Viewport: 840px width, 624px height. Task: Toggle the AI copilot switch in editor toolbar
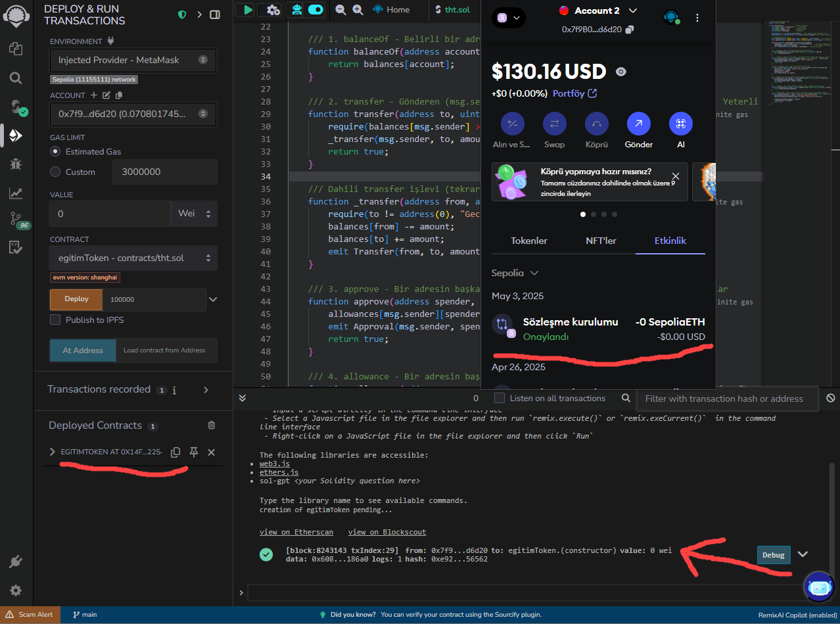[x=315, y=10]
